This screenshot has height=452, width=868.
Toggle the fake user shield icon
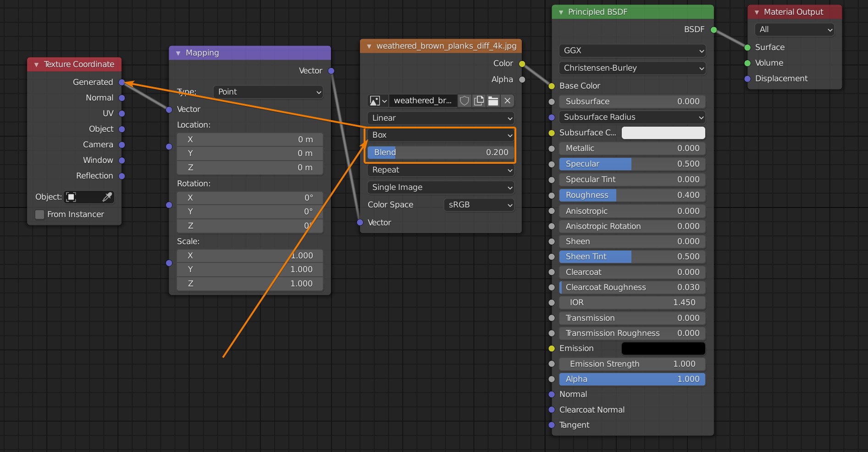pyautogui.click(x=464, y=101)
